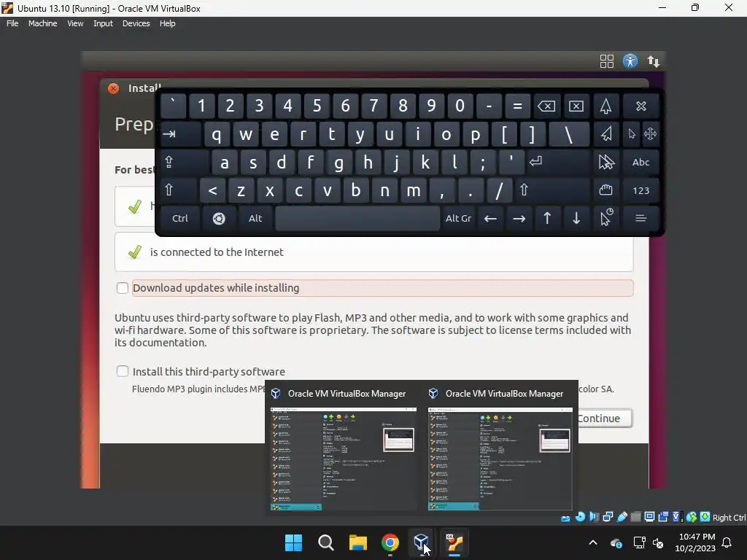Switch the on-screen keyboard to the 123 layout
Image resolution: width=747 pixels, height=560 pixels.
640,190
